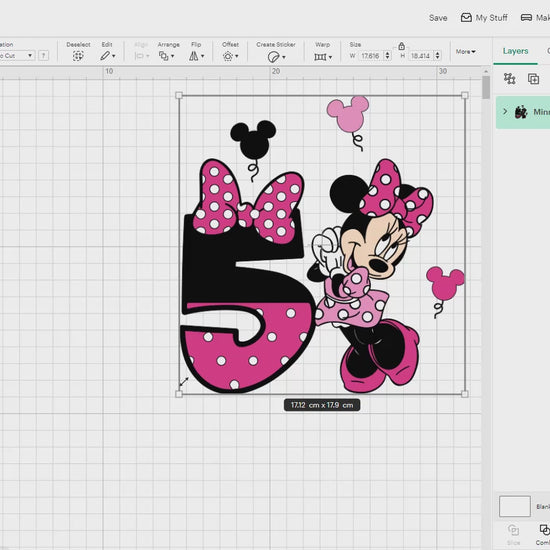
Task: Click the Blank canvas color swatch
Action: coord(515,506)
